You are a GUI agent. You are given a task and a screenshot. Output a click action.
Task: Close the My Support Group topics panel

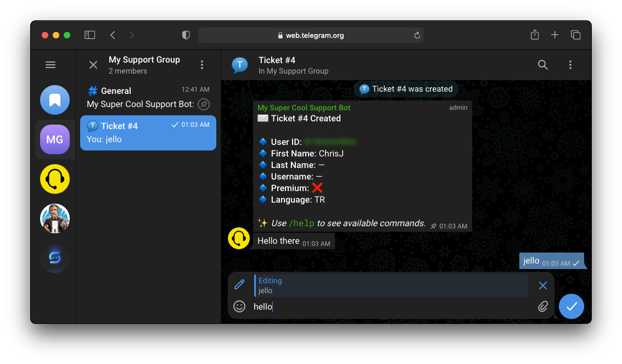[x=93, y=65]
